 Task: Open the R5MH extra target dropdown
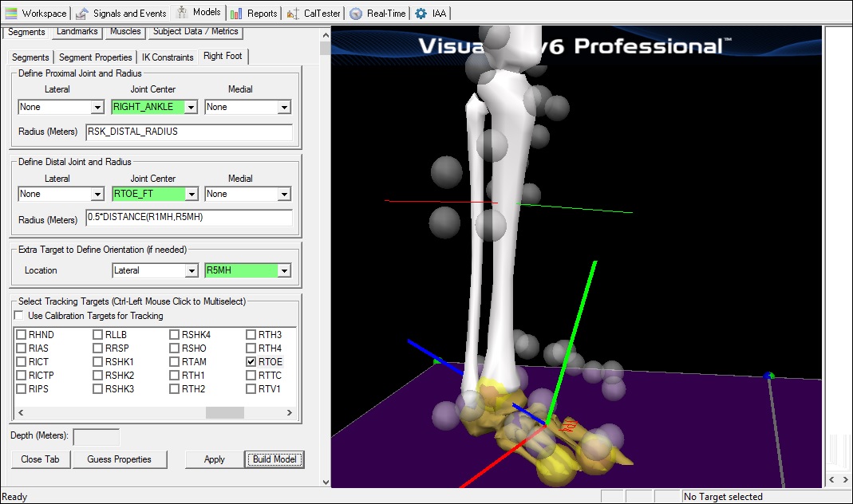283,270
